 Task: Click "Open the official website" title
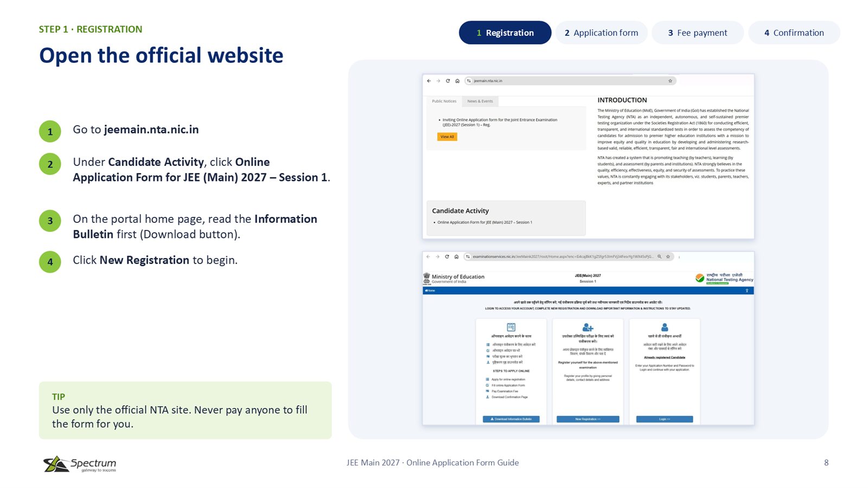pos(161,55)
